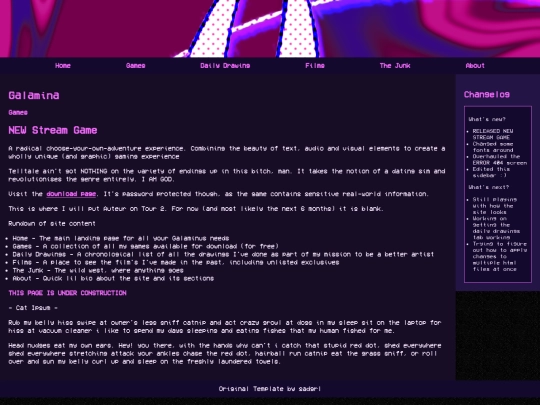
Task: Click the "Trying to figure out how to apply changes" item
Action: pyautogui.click(x=499, y=256)
